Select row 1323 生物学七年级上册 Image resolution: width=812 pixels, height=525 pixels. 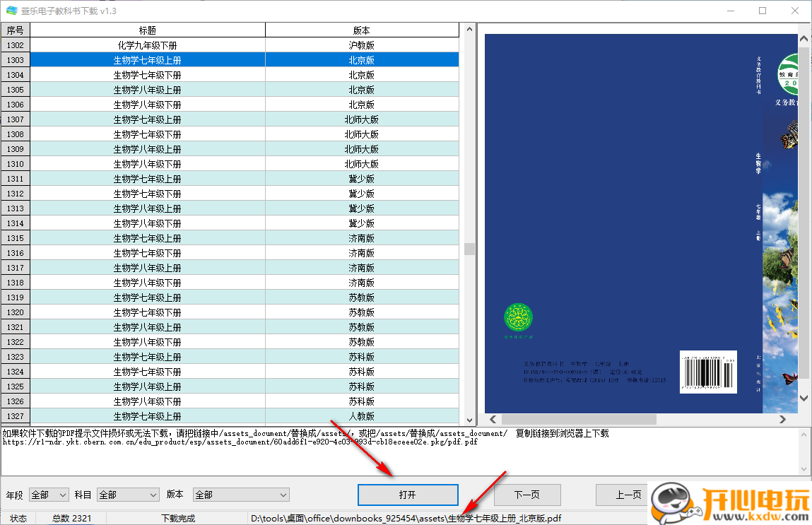click(230, 358)
